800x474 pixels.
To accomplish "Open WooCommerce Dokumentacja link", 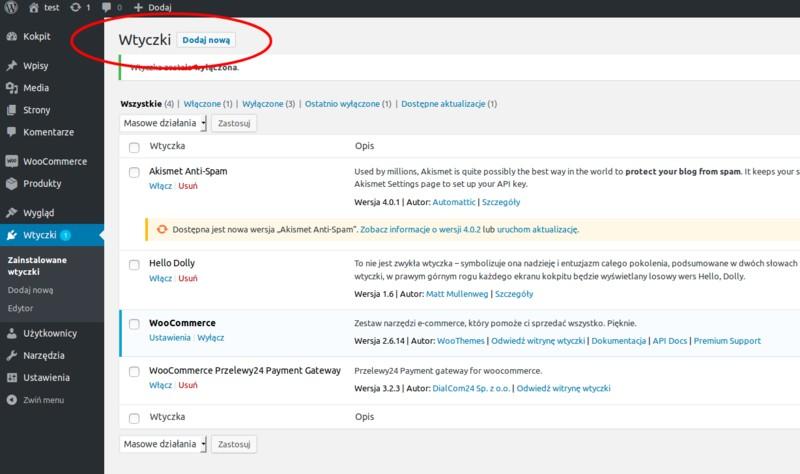I will click(x=618, y=340).
